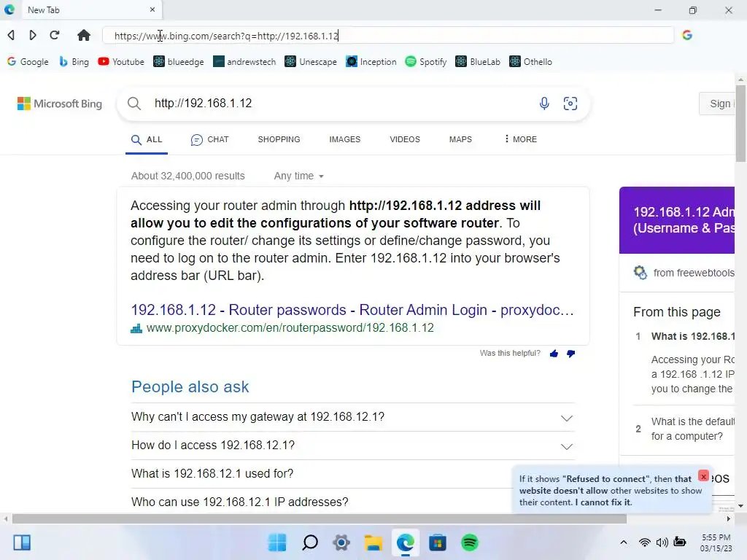The height and width of the screenshot is (560, 747).
Task: Show hidden tray icons chevron
Action: (623, 542)
